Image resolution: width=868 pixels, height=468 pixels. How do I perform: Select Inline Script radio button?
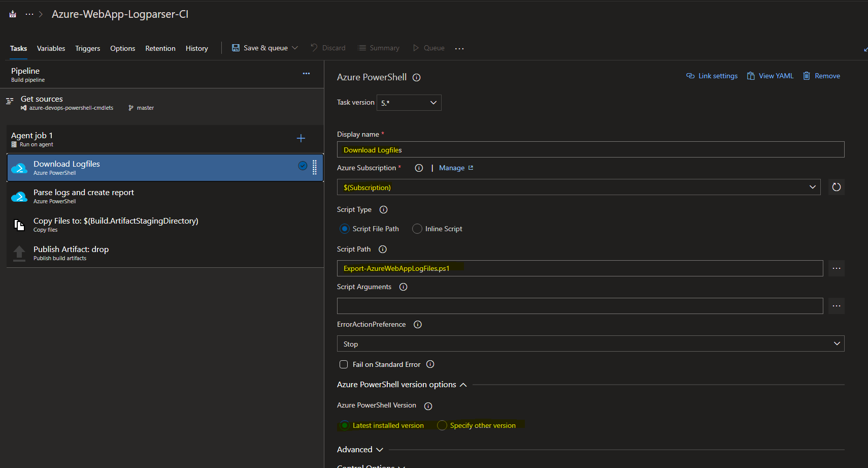[417, 229]
